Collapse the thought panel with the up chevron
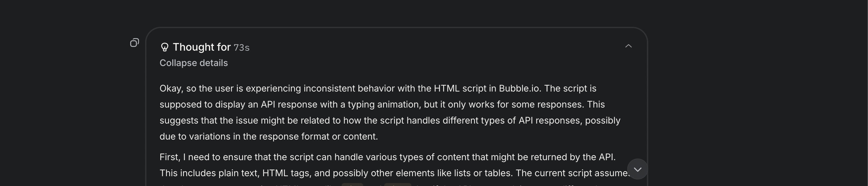 coord(629,46)
